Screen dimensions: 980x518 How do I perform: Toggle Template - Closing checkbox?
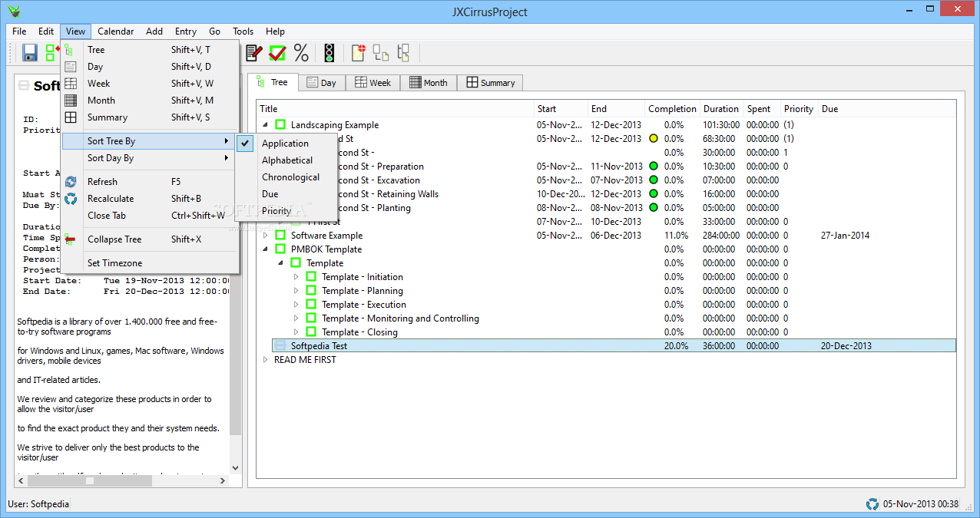pos(311,332)
